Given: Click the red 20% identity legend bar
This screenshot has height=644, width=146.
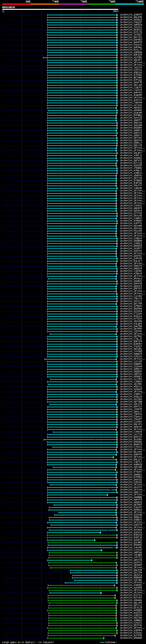Looking at the screenshot, I should pos(16,4).
